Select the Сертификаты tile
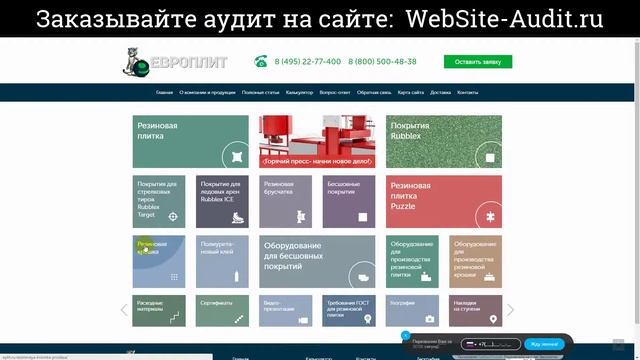640x360 pixels. click(x=222, y=311)
